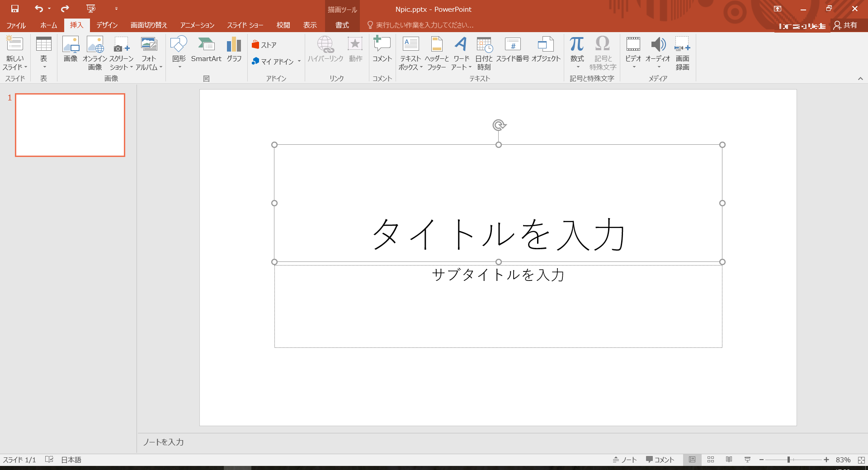868x470 pixels.
Task: Insert a 画像 from file
Action: click(x=71, y=50)
